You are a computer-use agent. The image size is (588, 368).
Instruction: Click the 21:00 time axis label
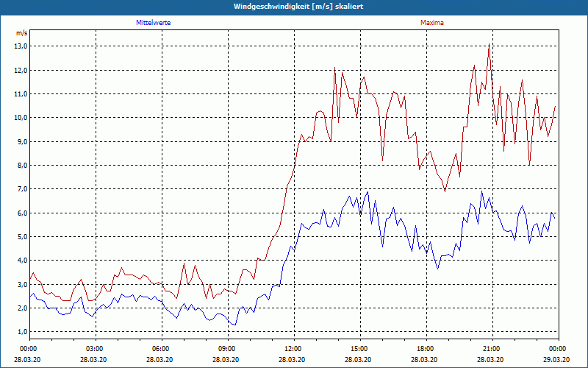492,349
